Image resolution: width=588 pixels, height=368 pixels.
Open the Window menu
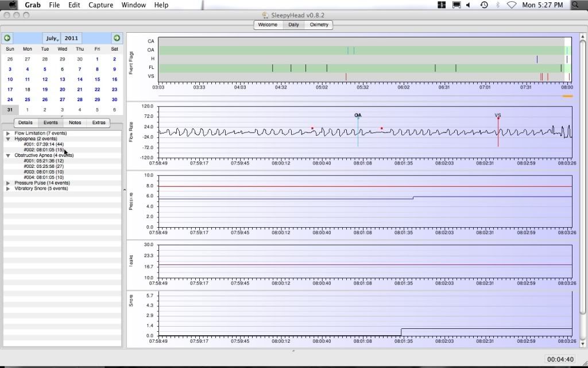[x=133, y=5]
